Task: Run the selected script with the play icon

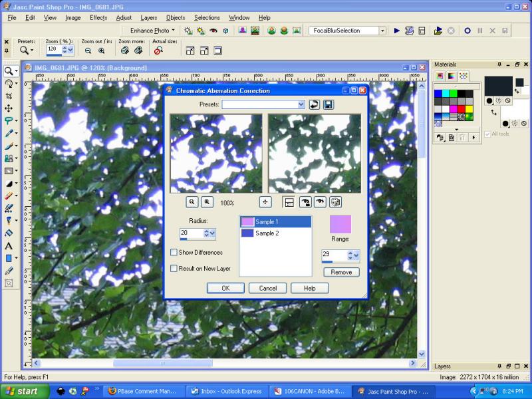Action: click(x=396, y=31)
